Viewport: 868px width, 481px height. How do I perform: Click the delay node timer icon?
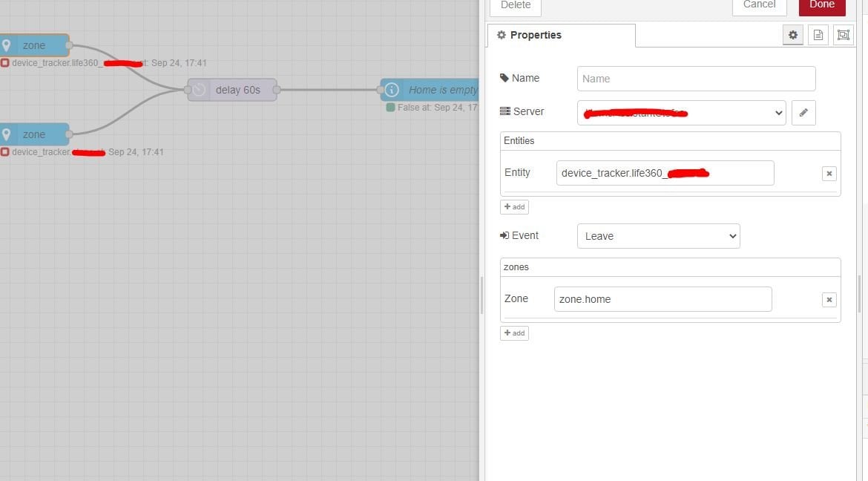pos(200,90)
